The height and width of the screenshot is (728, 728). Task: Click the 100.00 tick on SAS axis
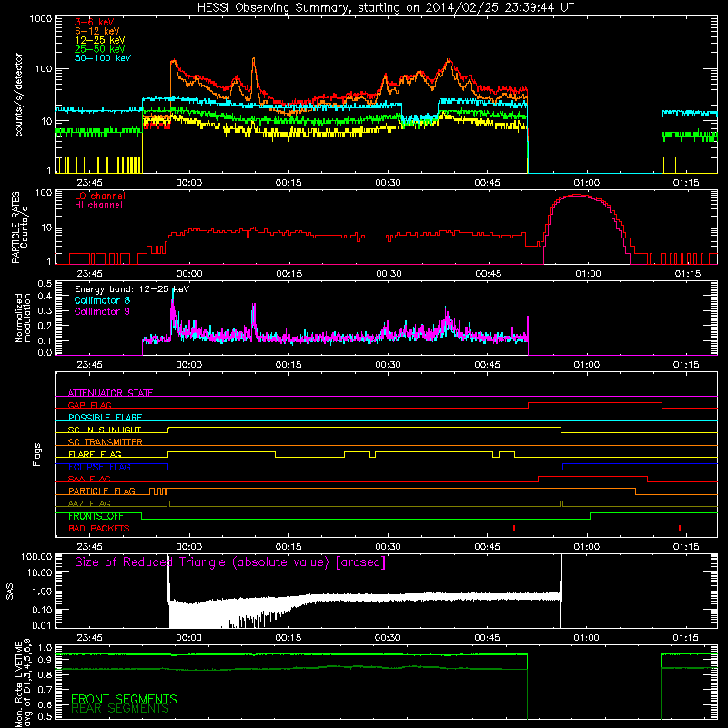[36, 556]
